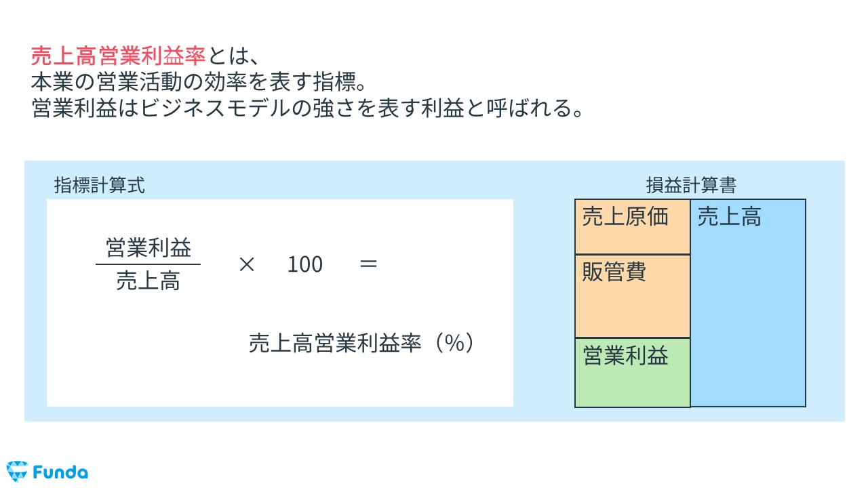Click the 損益計算書 label
The height and width of the screenshot is (488, 868).
coord(692,185)
